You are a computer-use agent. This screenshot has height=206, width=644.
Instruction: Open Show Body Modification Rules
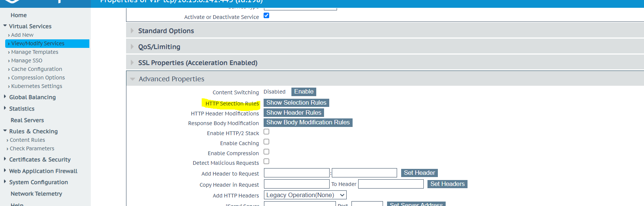[x=308, y=122]
